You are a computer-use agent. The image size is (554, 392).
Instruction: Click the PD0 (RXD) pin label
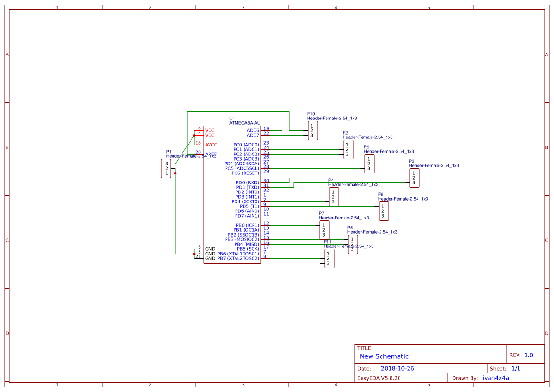[247, 183]
